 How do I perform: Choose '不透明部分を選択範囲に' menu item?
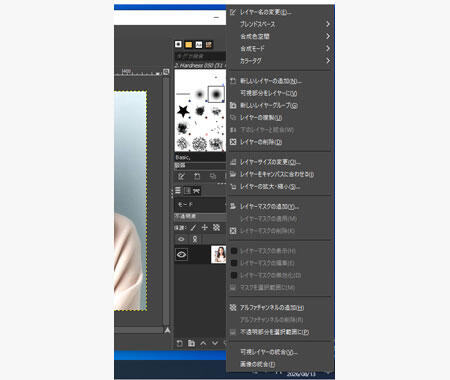[x=280, y=332]
